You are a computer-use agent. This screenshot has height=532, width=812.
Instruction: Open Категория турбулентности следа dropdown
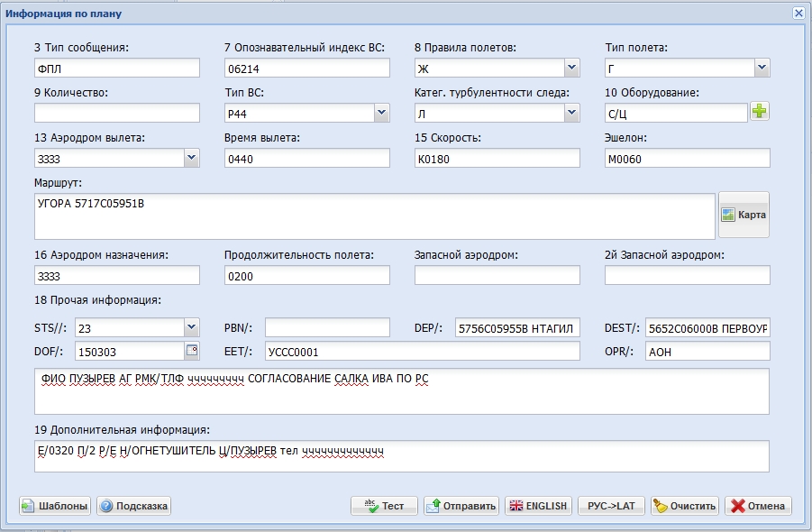pos(571,113)
